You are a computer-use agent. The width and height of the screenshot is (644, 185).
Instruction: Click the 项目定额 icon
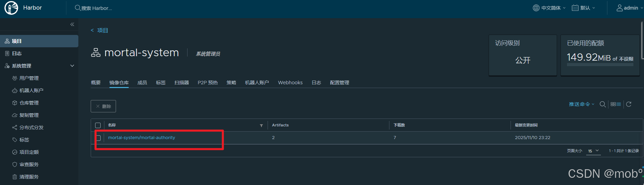(x=15, y=152)
